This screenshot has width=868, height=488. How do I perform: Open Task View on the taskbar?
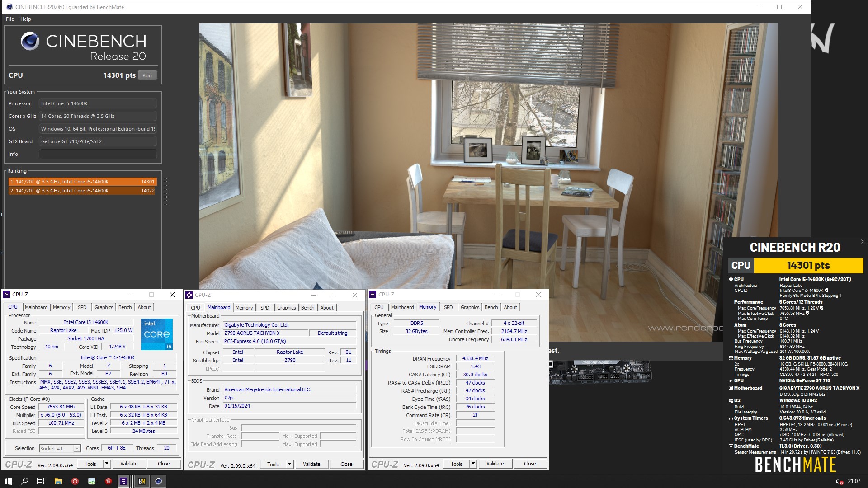[41, 481]
